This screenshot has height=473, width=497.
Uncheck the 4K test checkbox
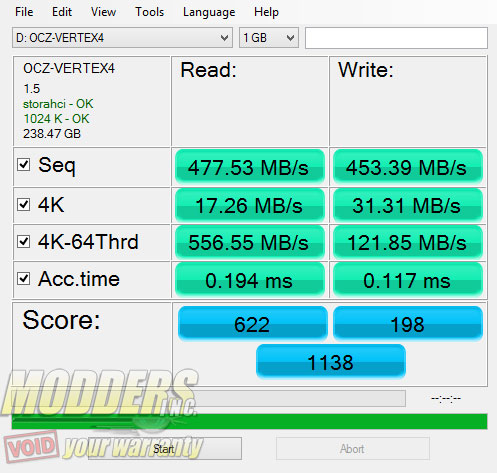pyautogui.click(x=24, y=204)
